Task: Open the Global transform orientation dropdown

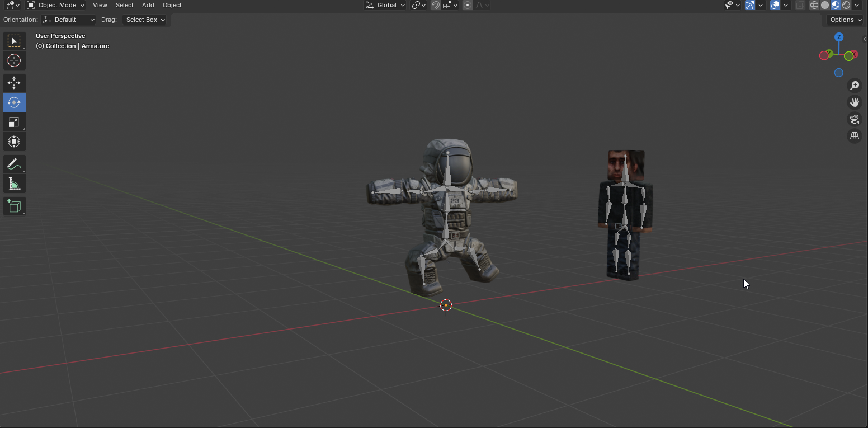Action: click(x=385, y=5)
